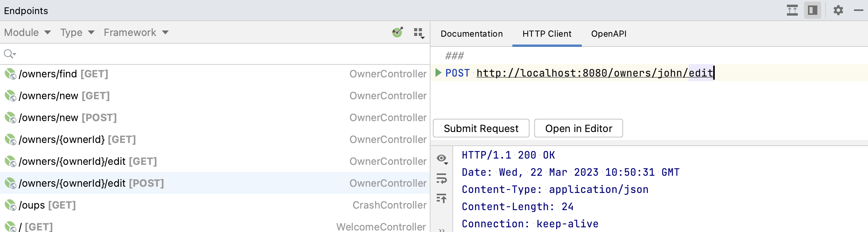Image resolution: width=868 pixels, height=232 pixels.
Task: Click the scroll-to-top icon beside the response
Action: click(x=441, y=198)
